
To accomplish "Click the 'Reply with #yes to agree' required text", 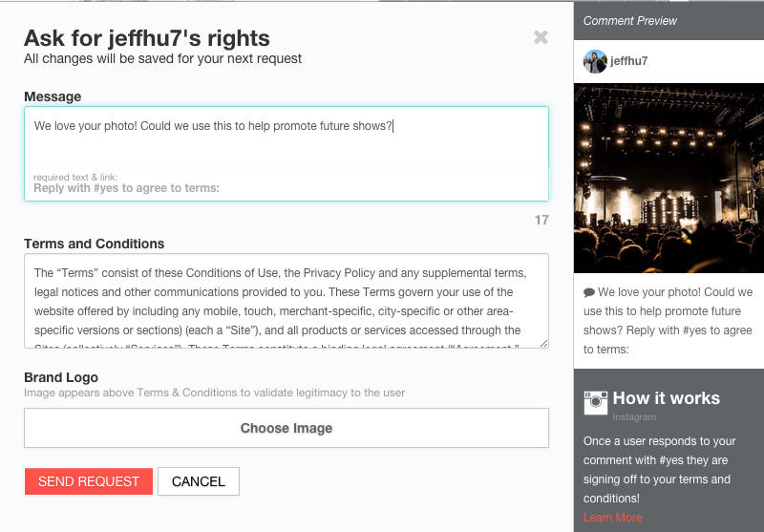I will click(126, 188).
